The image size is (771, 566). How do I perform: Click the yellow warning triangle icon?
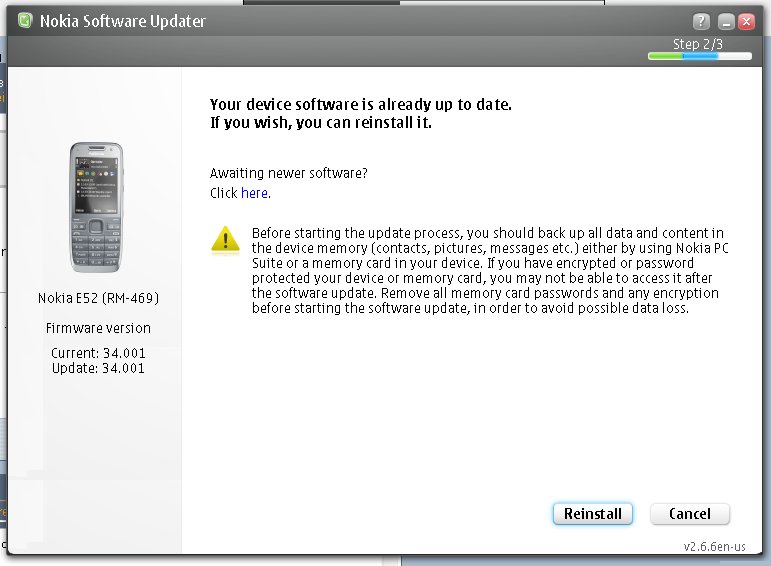[225, 239]
